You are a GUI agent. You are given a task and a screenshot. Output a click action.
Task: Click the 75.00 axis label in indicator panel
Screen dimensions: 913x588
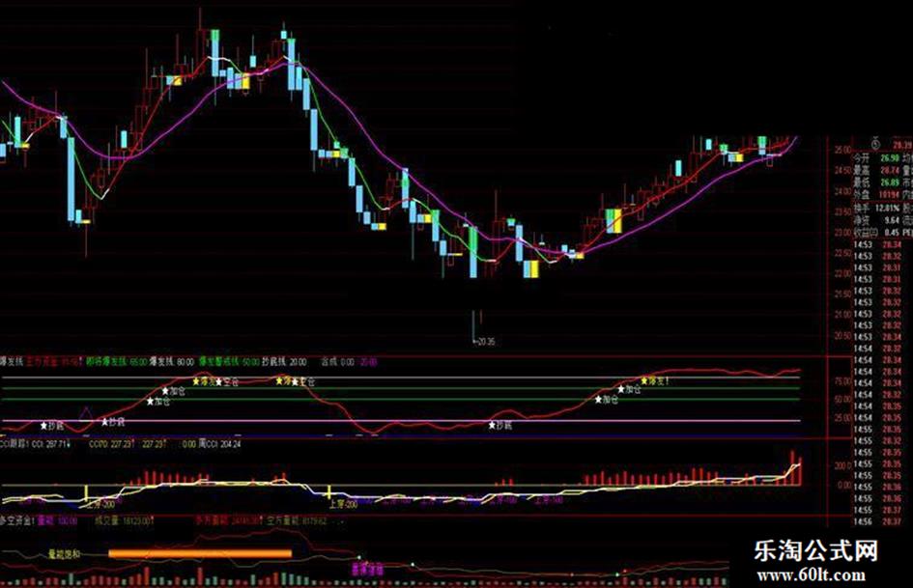842,381
